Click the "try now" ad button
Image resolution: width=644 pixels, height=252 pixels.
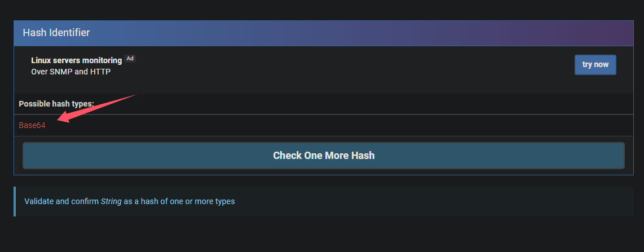click(x=595, y=65)
